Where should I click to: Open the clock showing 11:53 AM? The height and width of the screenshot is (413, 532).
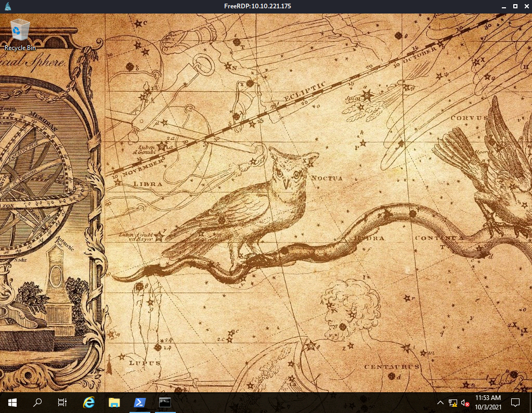[488, 403]
